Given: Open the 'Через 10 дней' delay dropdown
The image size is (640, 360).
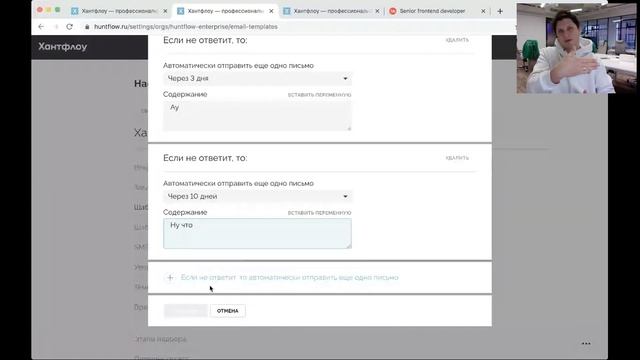Looking at the screenshot, I should pyautogui.click(x=257, y=196).
